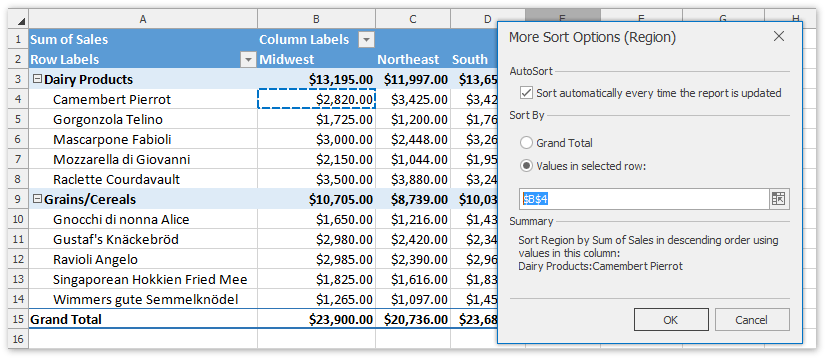Viewport: 828px width, 361px height.
Task: Click the $20,736.00 Northeast grand total
Action: pyautogui.click(x=413, y=319)
